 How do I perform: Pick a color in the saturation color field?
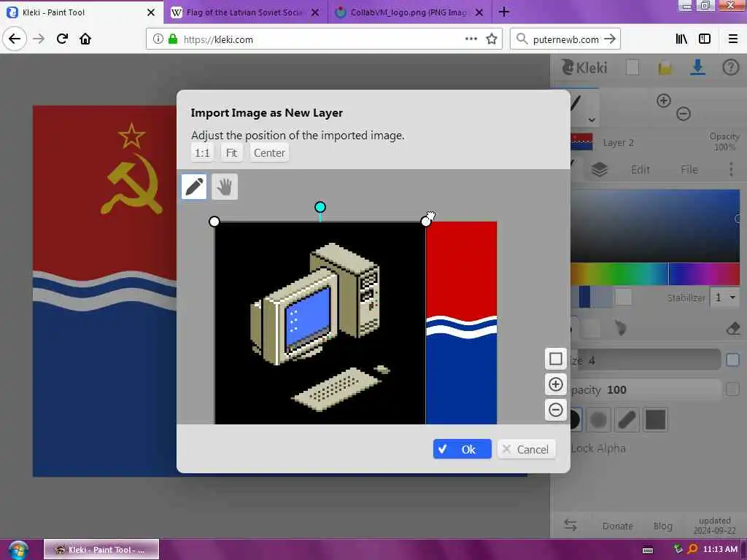tap(655, 226)
